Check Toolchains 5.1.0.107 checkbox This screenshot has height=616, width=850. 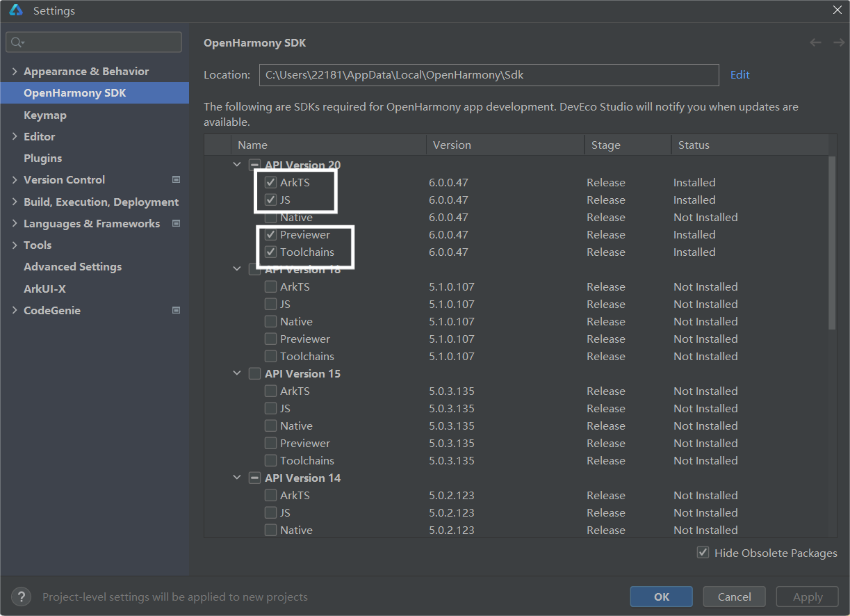click(271, 356)
